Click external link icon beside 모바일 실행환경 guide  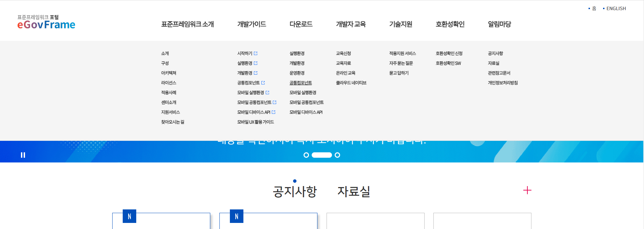tap(267, 93)
